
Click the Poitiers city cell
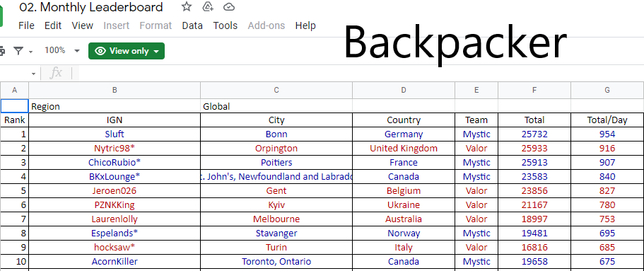pyautogui.click(x=276, y=163)
